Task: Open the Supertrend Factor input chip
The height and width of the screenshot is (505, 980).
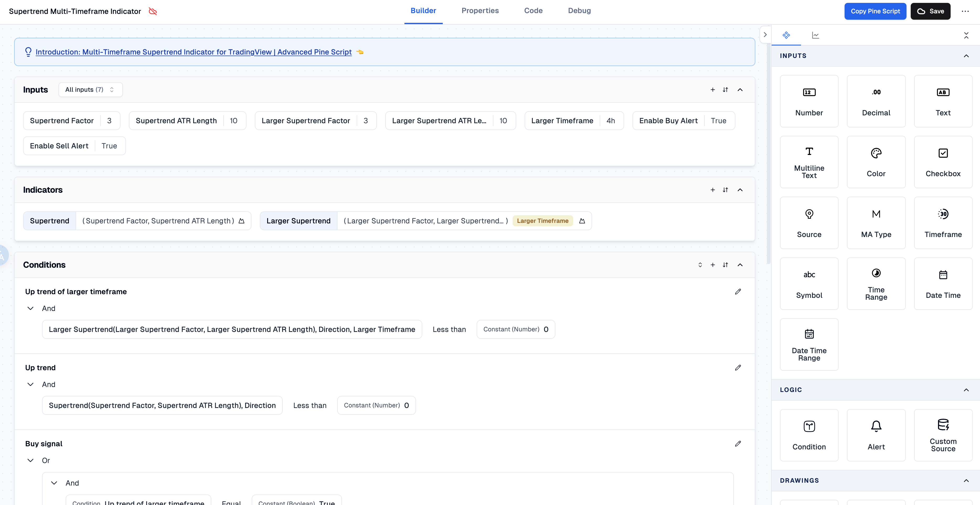Action: (x=72, y=120)
